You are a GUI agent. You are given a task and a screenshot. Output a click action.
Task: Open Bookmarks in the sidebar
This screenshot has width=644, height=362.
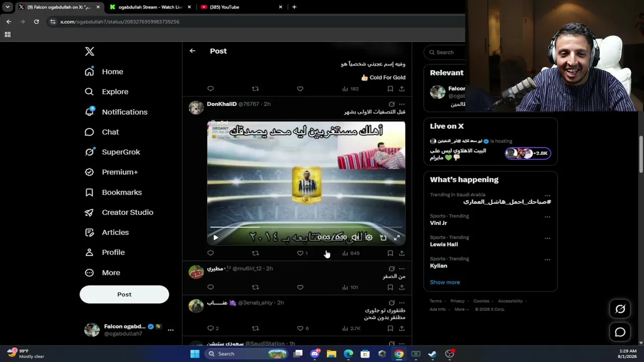pos(113,192)
